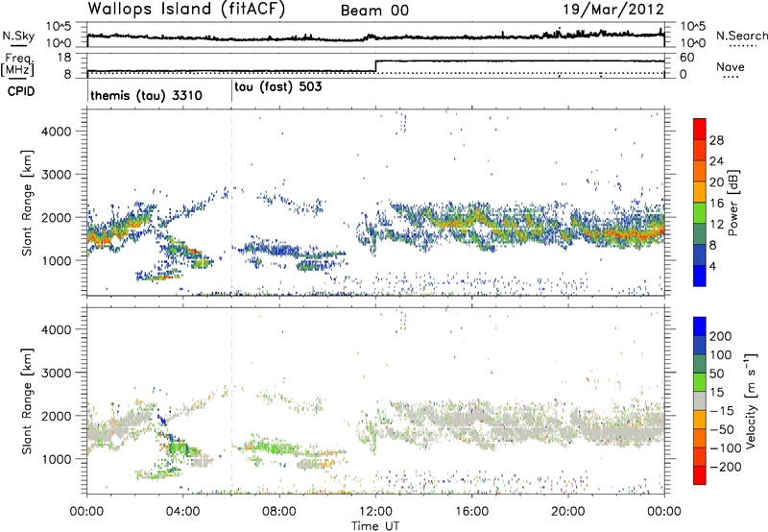Screen dimensions: 768x532
Task: Click the 3000 tick on the velocity plot
Action: click(x=56, y=373)
